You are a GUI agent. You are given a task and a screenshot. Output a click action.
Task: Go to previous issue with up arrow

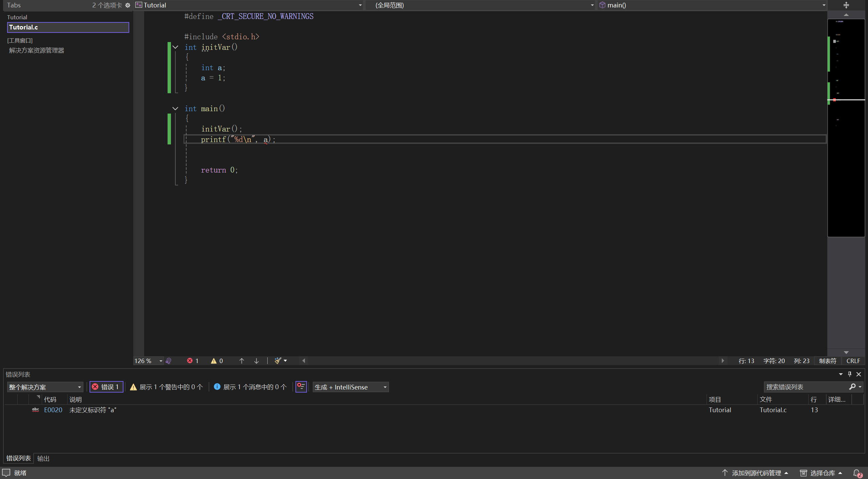pos(242,361)
